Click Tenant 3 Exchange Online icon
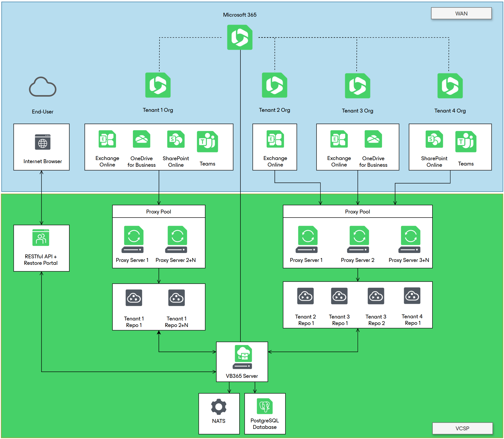This screenshot has width=504, height=439. pyautogui.click(x=339, y=139)
